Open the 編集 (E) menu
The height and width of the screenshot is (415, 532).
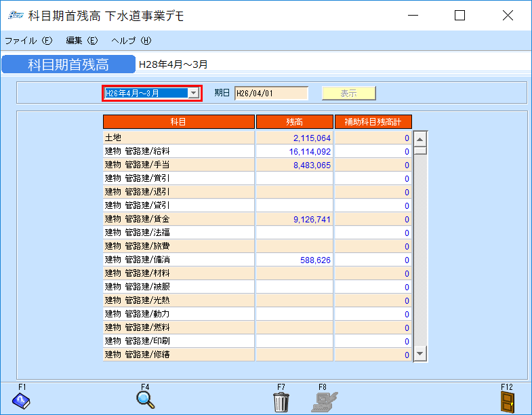(82, 41)
